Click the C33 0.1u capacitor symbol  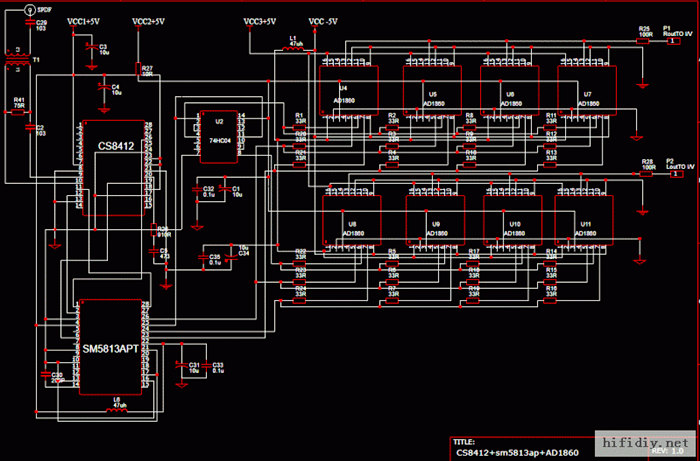click(x=206, y=365)
